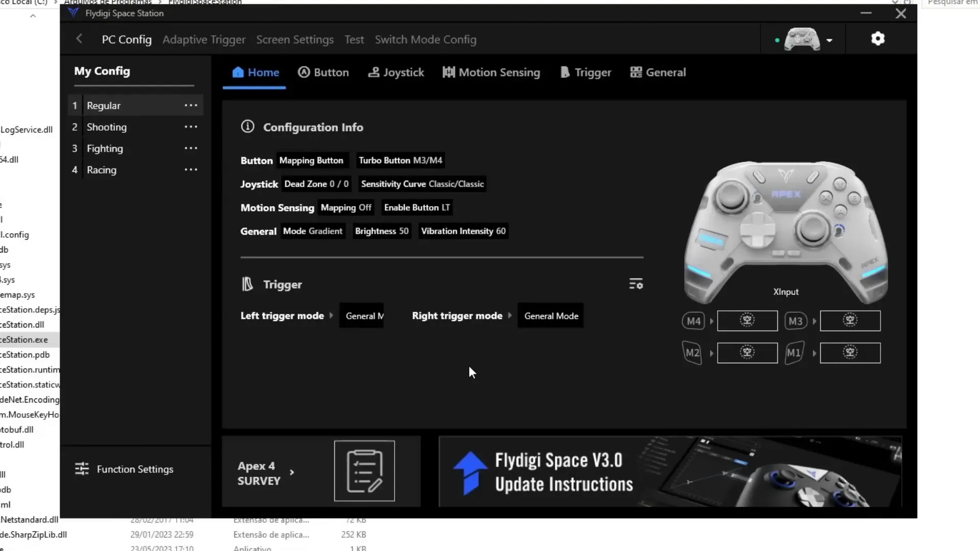Click the M2 mapping field
The height and width of the screenshot is (551, 980).
coord(747,353)
